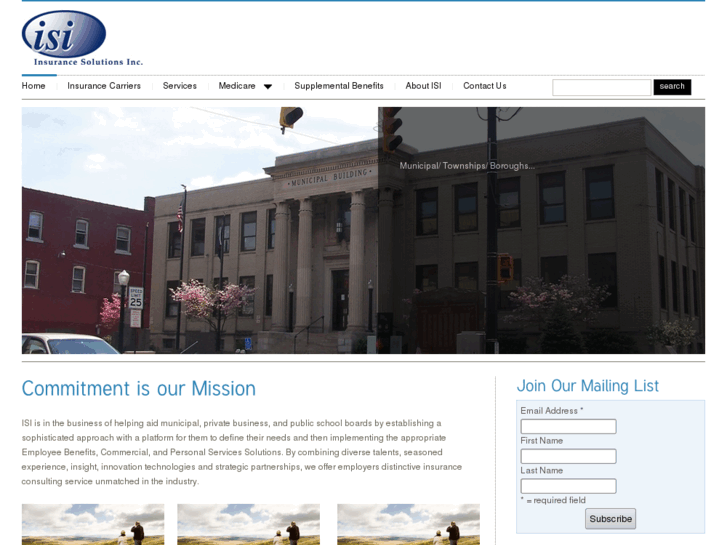Viewport: 727px width, 545px height.
Task: Click the black search button
Action: click(672, 87)
